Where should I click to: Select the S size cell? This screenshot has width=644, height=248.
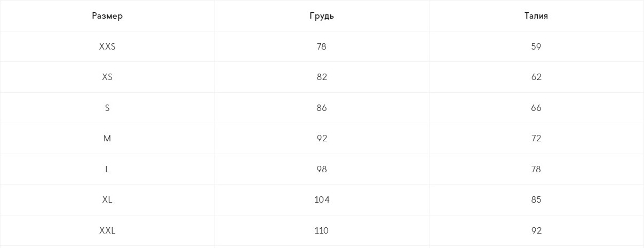[107, 108]
